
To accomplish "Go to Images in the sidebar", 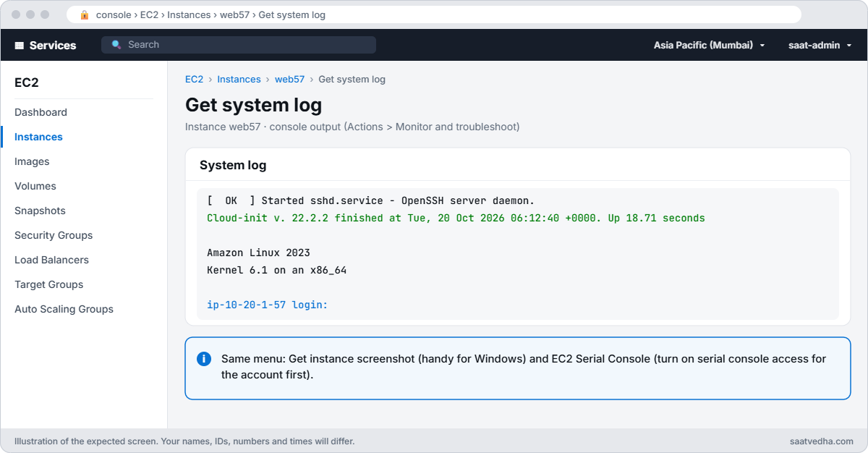I will click(32, 161).
